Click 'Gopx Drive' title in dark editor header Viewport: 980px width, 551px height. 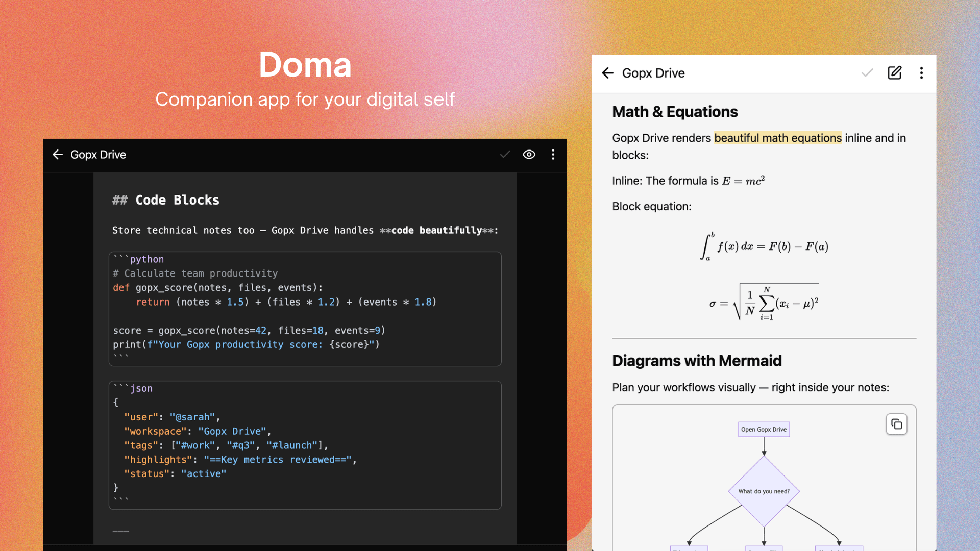tap(98, 155)
